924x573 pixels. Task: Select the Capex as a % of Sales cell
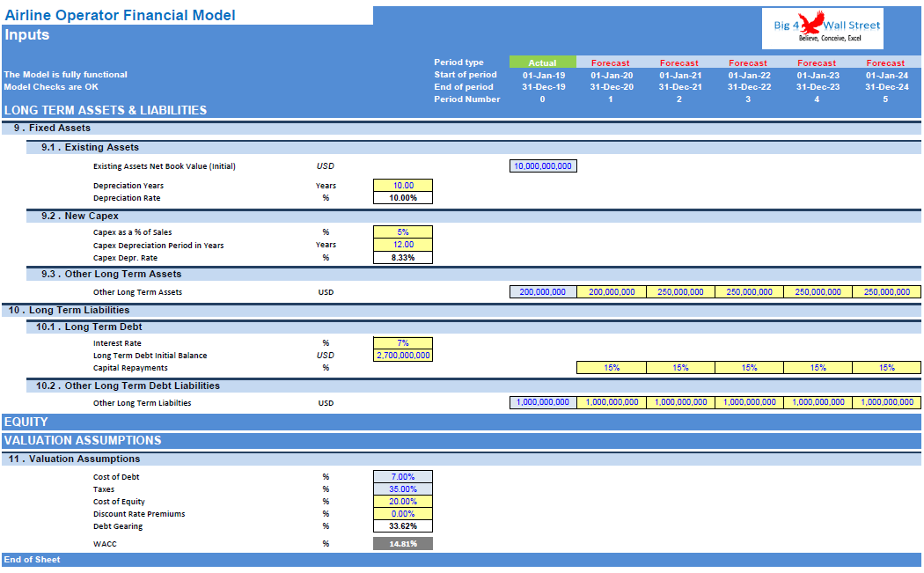[403, 231]
